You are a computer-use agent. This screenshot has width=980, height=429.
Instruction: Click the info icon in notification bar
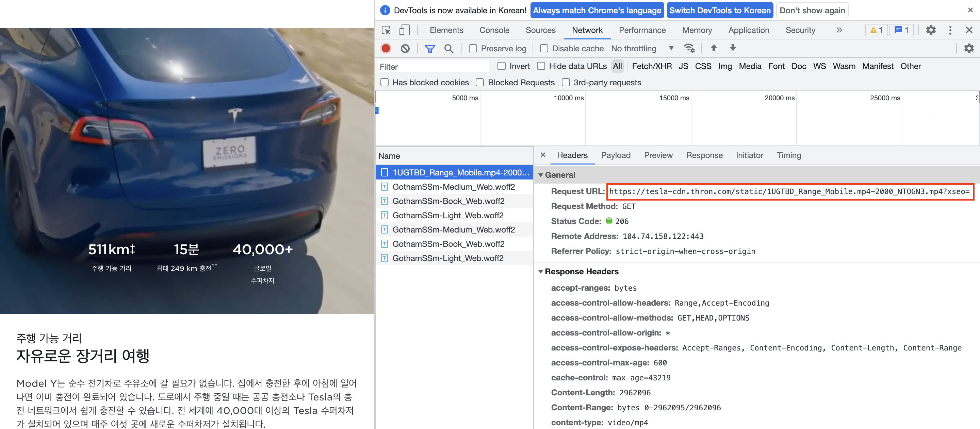pos(385,10)
